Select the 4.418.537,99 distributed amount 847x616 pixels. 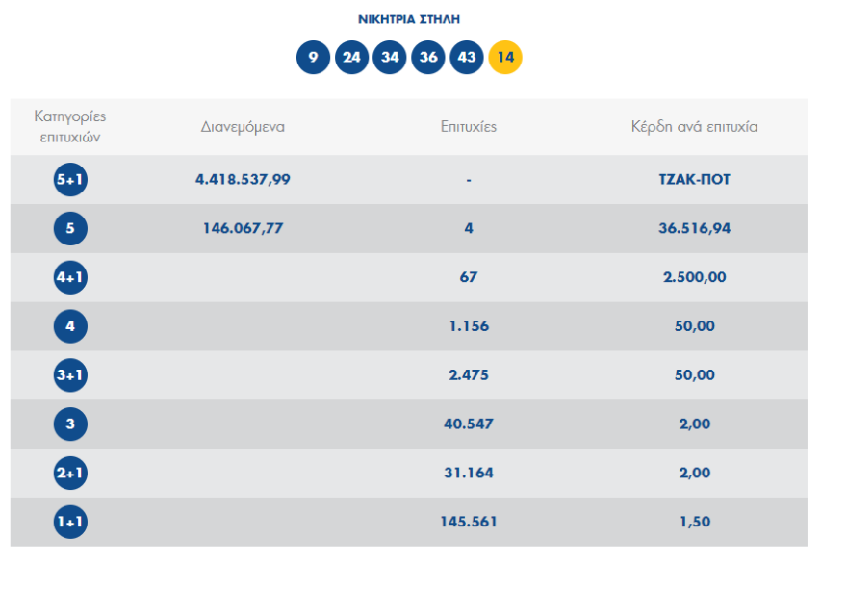[243, 180]
